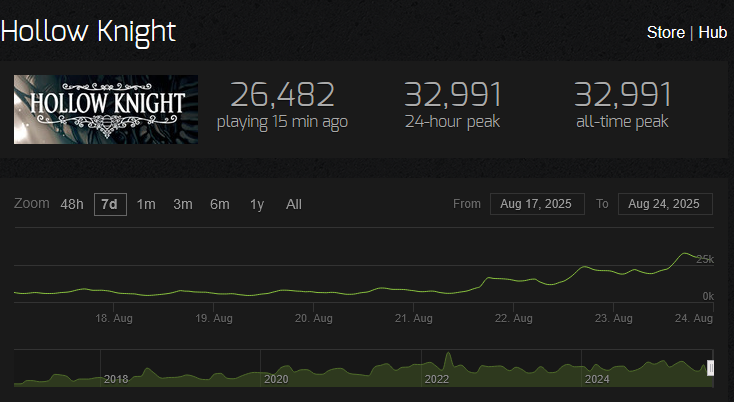Image resolution: width=734 pixels, height=402 pixels.
Task: Click the Hollow Knight page title
Action: pyautogui.click(x=88, y=32)
